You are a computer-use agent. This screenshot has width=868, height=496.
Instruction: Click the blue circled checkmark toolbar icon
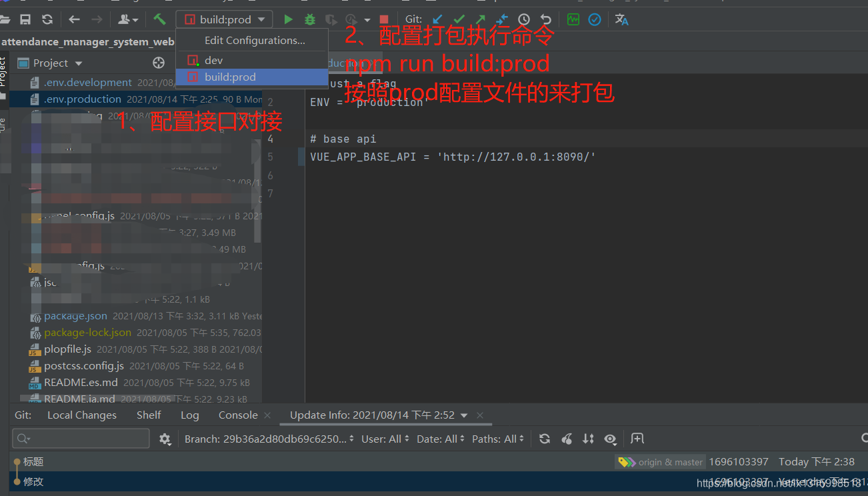click(x=595, y=19)
